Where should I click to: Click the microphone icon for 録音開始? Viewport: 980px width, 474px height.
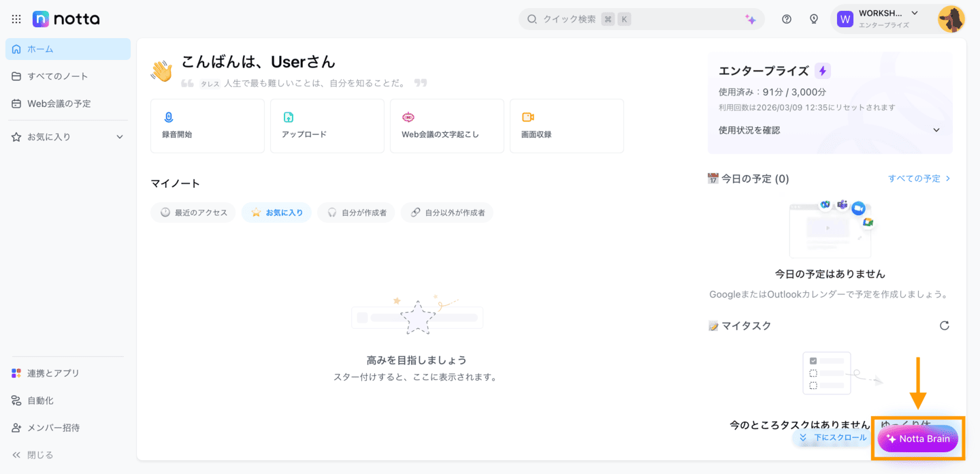pyautogui.click(x=168, y=117)
